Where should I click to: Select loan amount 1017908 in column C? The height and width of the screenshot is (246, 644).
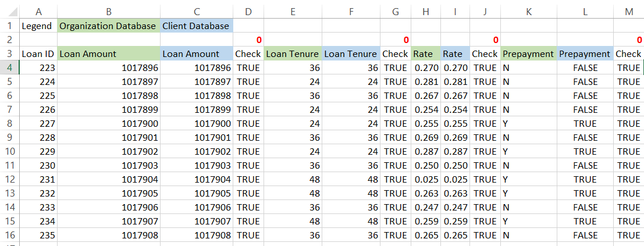point(196,235)
